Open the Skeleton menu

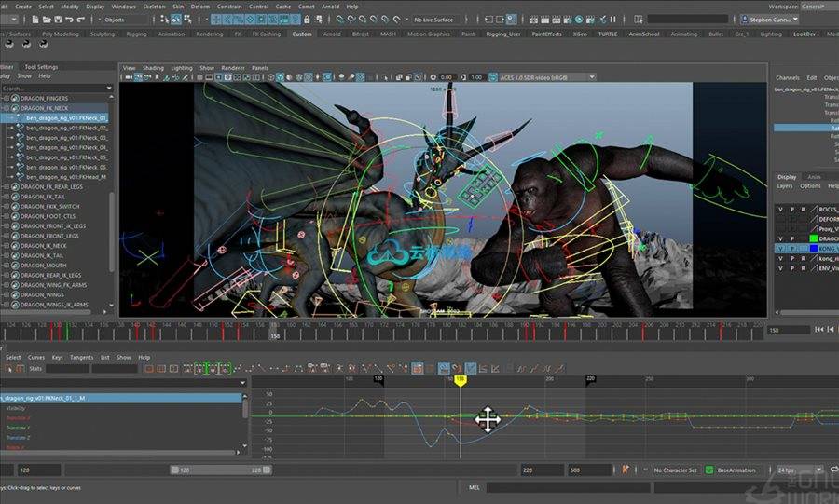click(154, 7)
